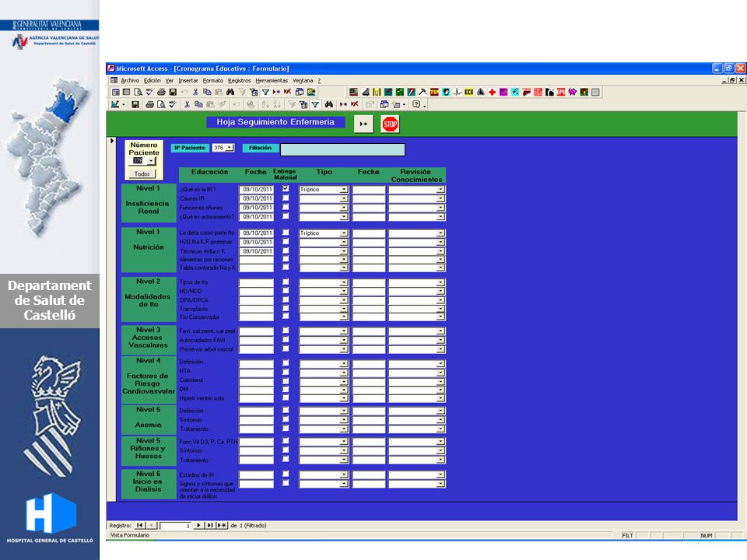Click the Fecha field for ¿Qué es la IR?
Viewport: 747px width, 560px height.
click(256, 190)
